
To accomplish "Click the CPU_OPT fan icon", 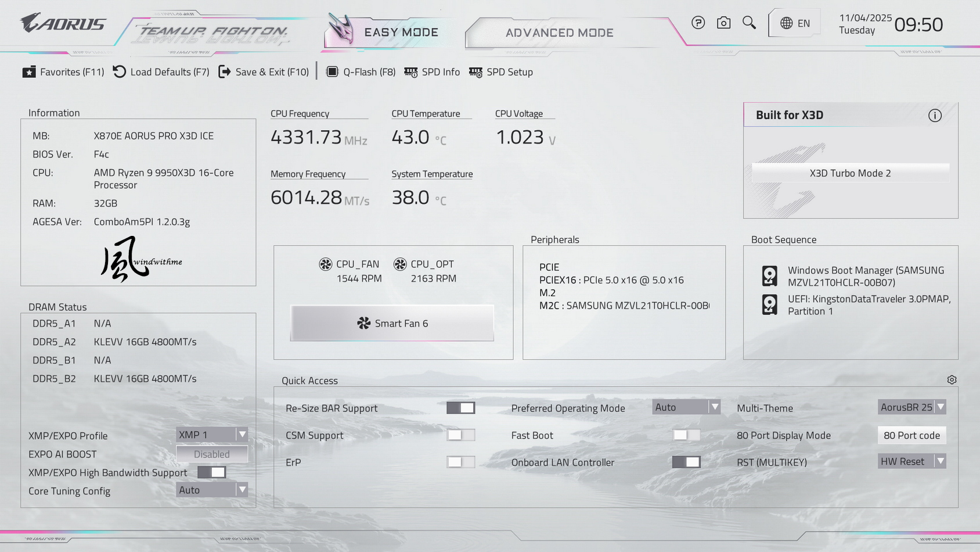I will point(400,264).
